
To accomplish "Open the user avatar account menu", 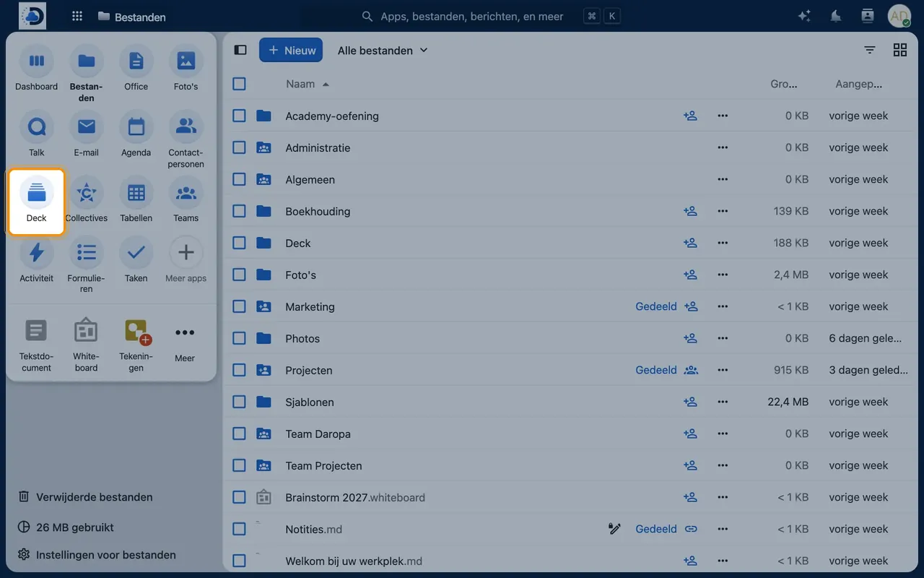I will pos(899,16).
